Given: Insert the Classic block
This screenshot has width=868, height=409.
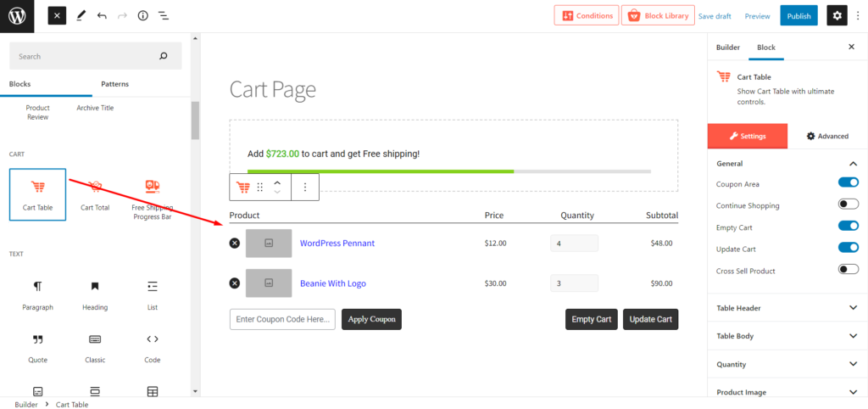Looking at the screenshot, I should tap(95, 348).
